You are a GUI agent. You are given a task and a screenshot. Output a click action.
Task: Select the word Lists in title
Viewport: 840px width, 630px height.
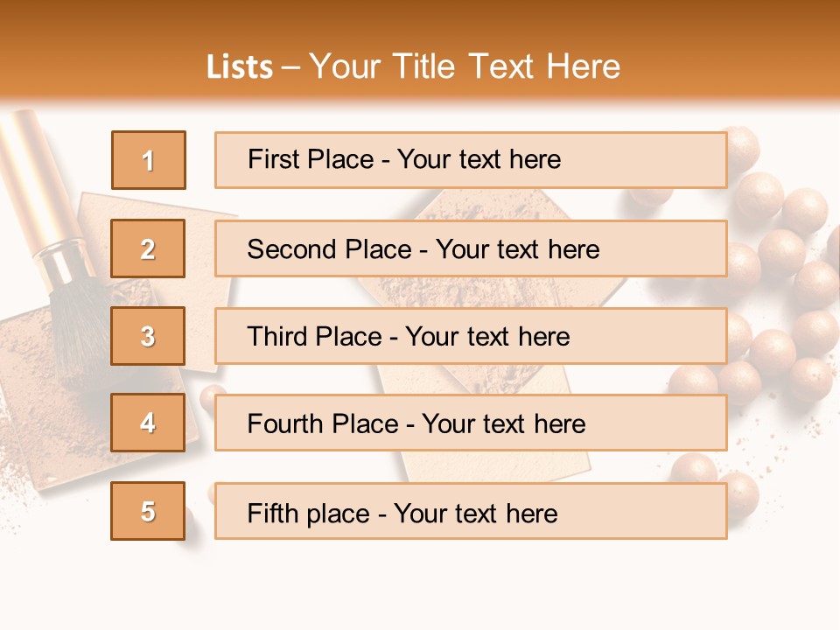click(x=240, y=67)
